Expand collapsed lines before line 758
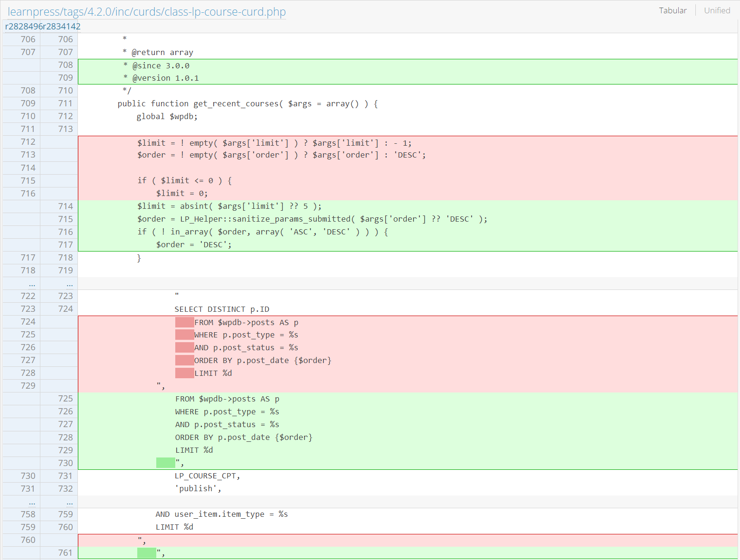Image resolution: width=740 pixels, height=560 pixels. [x=32, y=502]
